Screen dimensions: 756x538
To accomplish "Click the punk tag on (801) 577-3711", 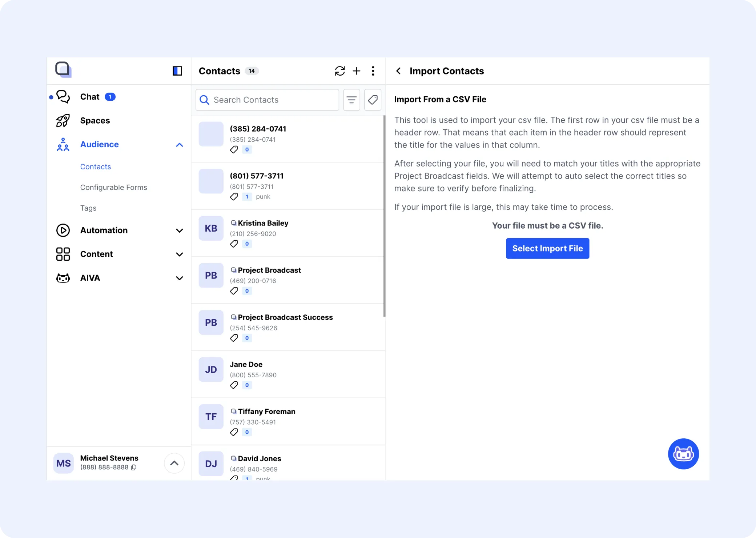I will [x=263, y=197].
